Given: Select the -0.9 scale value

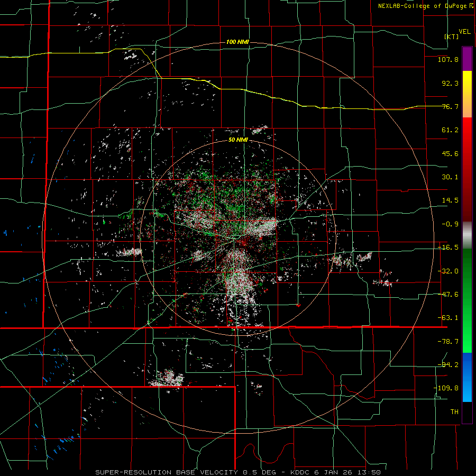Looking at the screenshot, I should [x=450, y=224].
